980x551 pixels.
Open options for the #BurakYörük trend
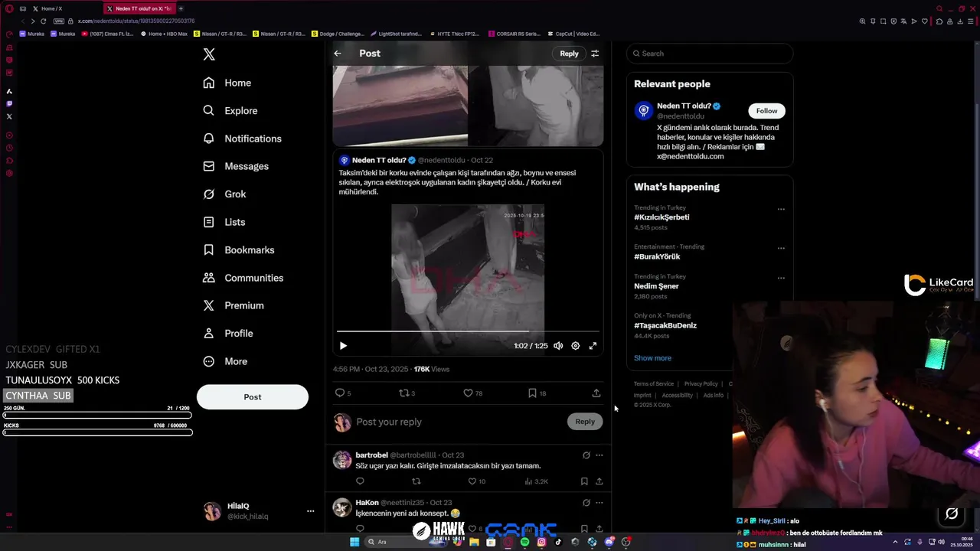click(x=781, y=248)
